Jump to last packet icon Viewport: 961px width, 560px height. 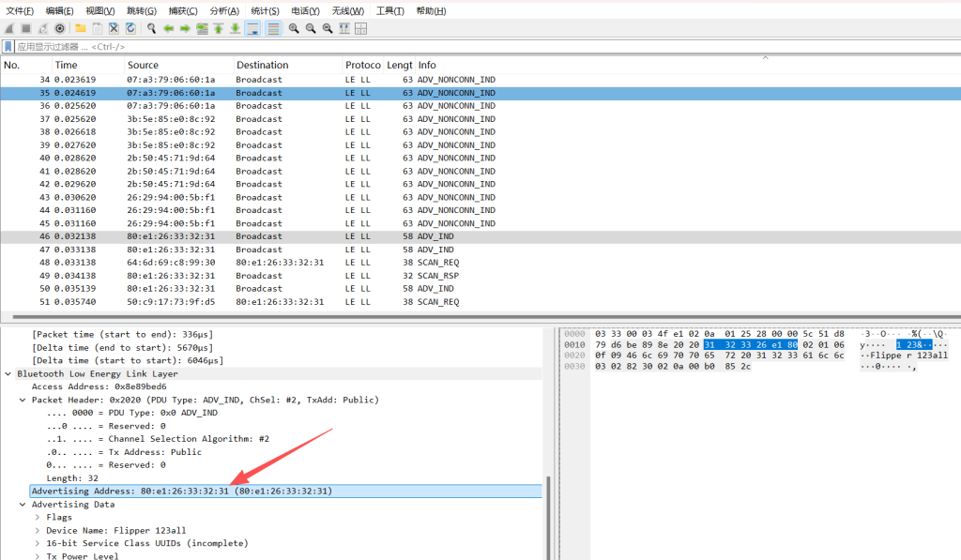(236, 29)
